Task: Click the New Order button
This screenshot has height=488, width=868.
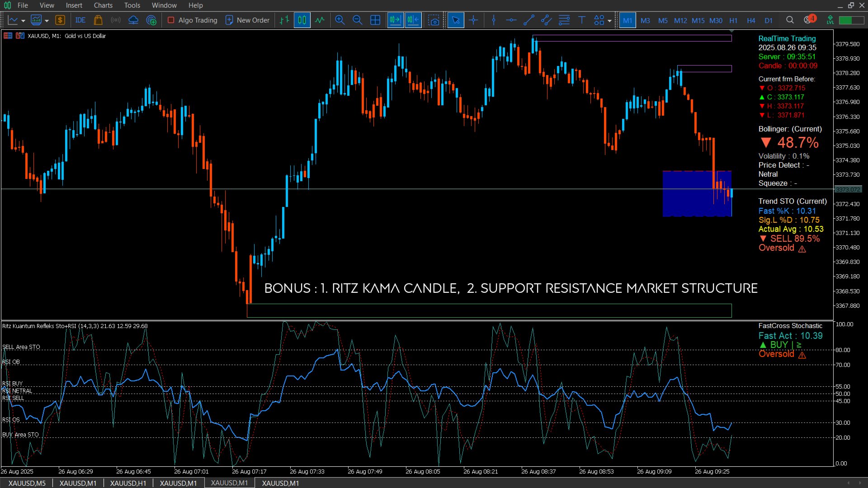Action: (247, 20)
